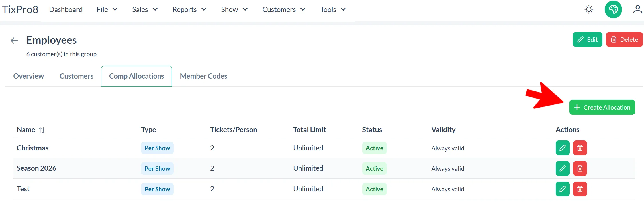Screen dimensions: 644x207
Task: Expand the Tools menu dropdown
Action: pos(333,9)
